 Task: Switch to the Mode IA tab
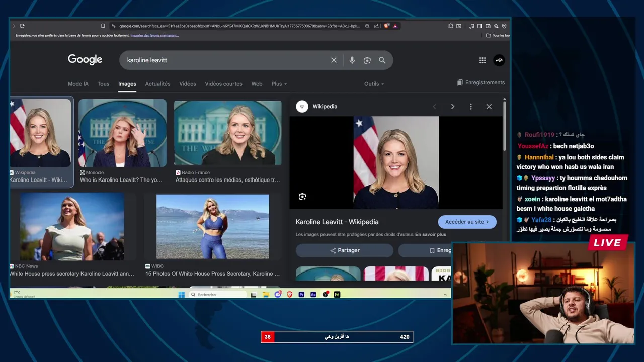[78, 84]
